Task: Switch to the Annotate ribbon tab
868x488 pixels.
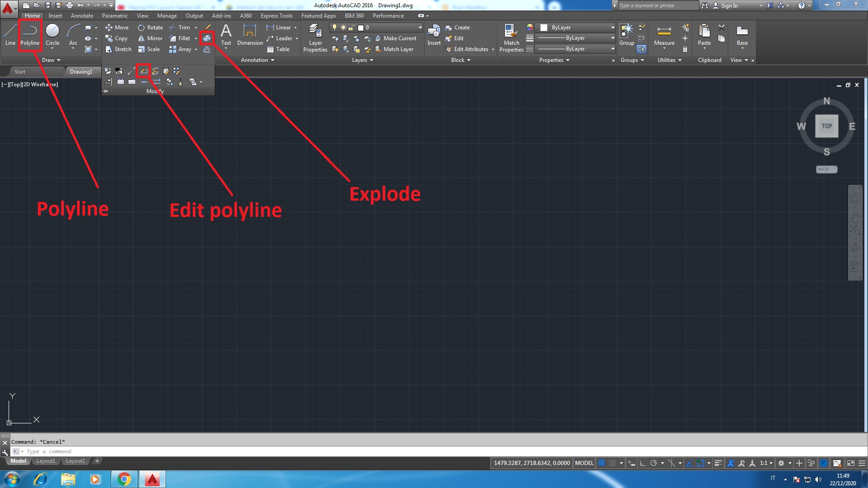Action: [82, 15]
